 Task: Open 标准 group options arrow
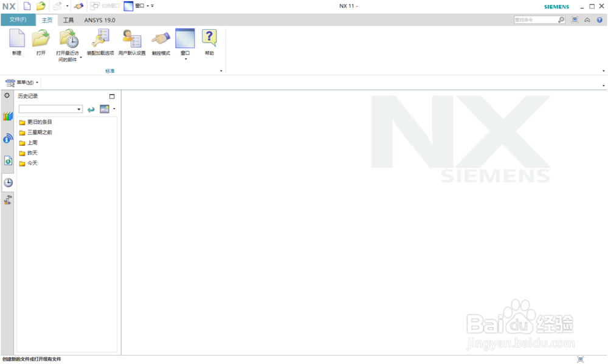(x=221, y=71)
